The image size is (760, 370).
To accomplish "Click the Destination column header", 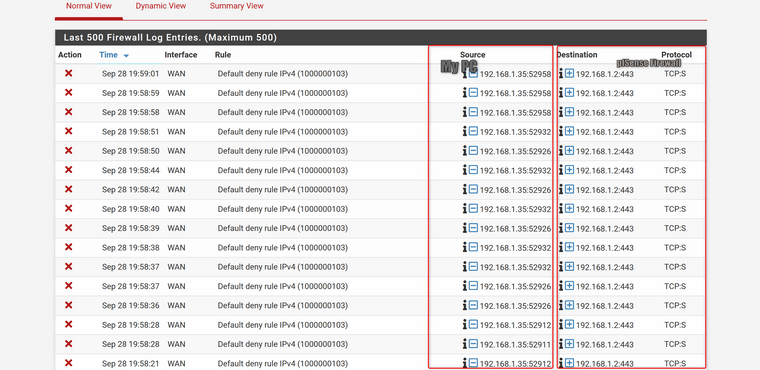I will (x=577, y=55).
